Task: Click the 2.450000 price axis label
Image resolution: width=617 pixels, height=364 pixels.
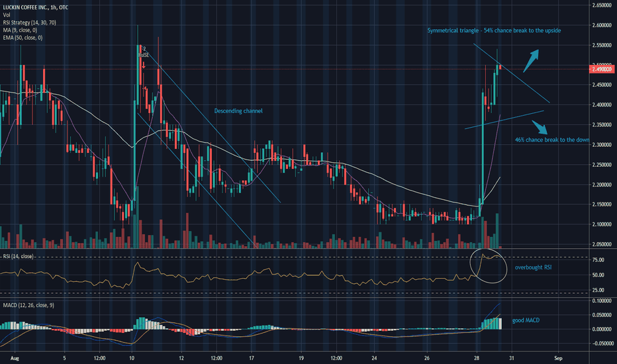Action: point(602,85)
